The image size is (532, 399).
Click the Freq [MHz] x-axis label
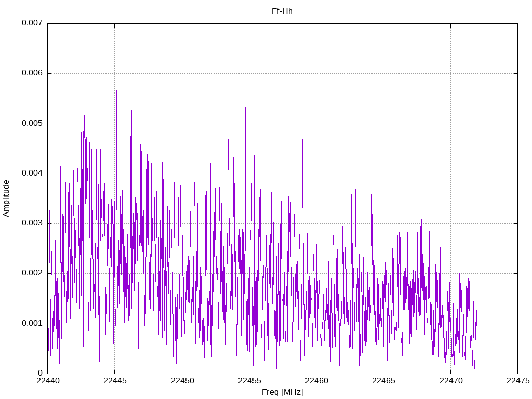pos(282,392)
